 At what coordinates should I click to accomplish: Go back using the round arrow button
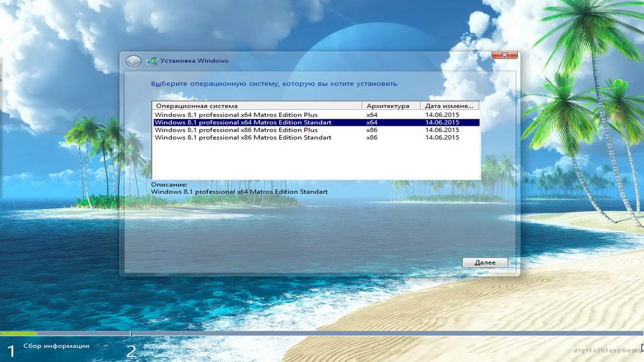tap(133, 61)
